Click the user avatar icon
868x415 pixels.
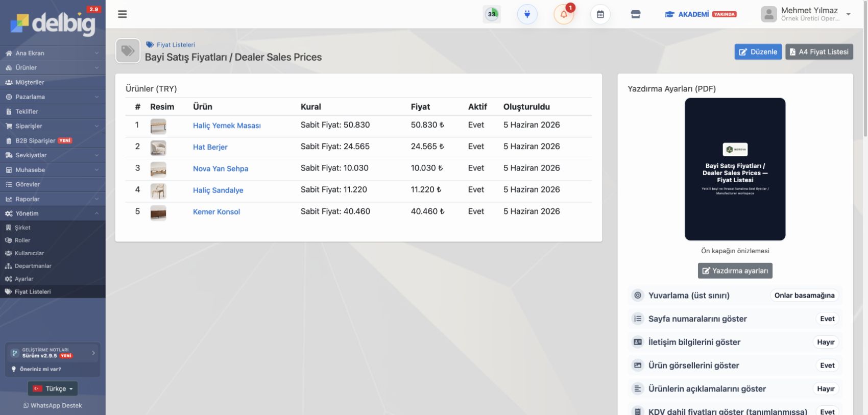769,14
